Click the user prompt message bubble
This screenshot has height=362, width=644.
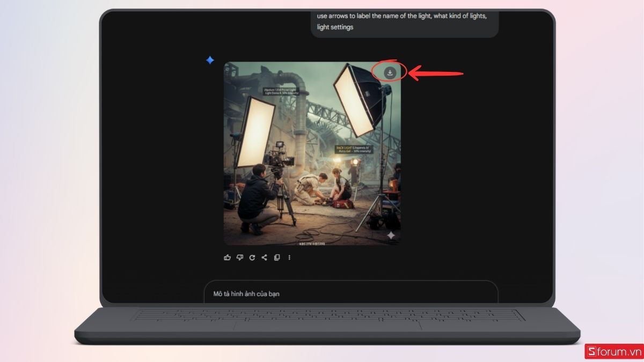(404, 21)
